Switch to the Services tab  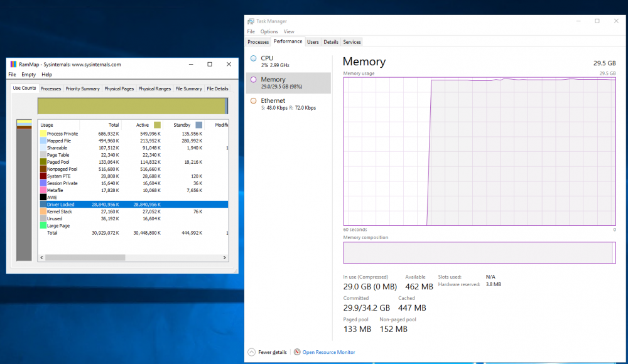coord(352,42)
